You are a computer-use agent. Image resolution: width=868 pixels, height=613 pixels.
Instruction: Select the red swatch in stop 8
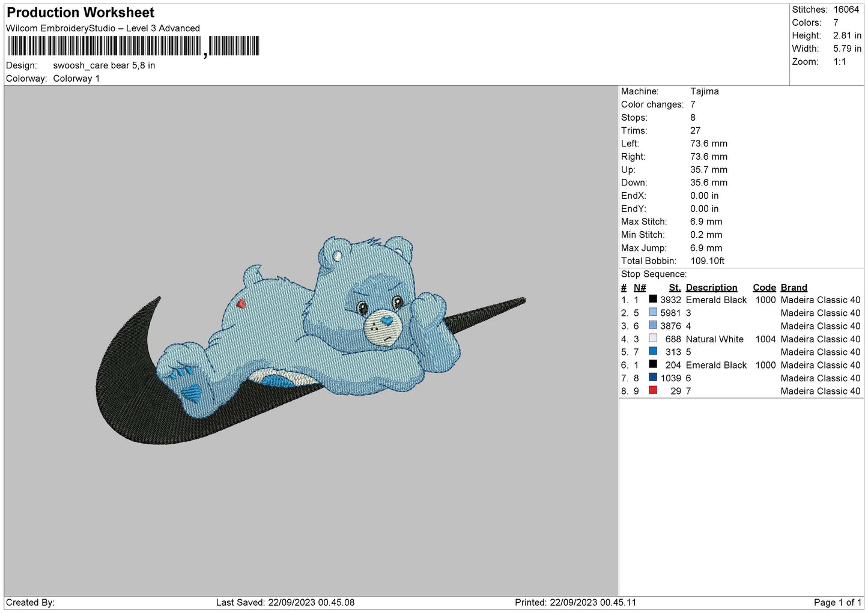coord(652,390)
